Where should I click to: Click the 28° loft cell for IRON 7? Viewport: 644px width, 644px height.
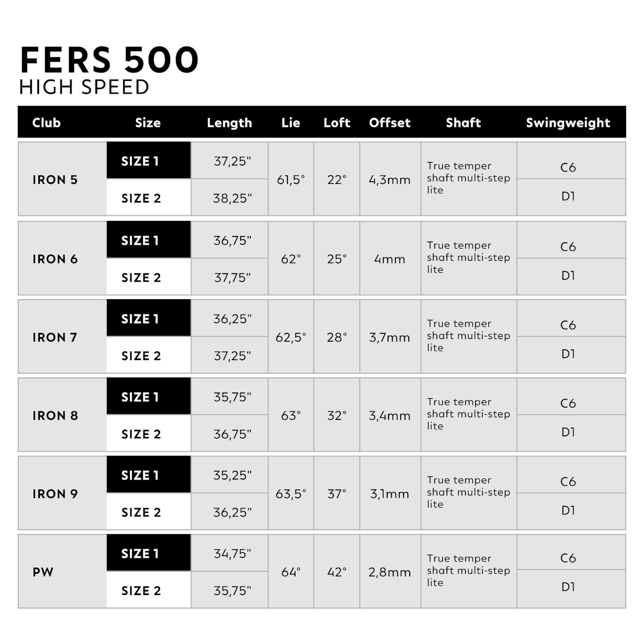[x=337, y=337]
